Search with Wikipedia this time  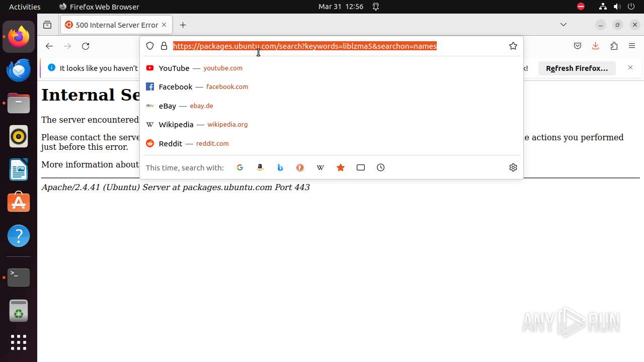320,167
